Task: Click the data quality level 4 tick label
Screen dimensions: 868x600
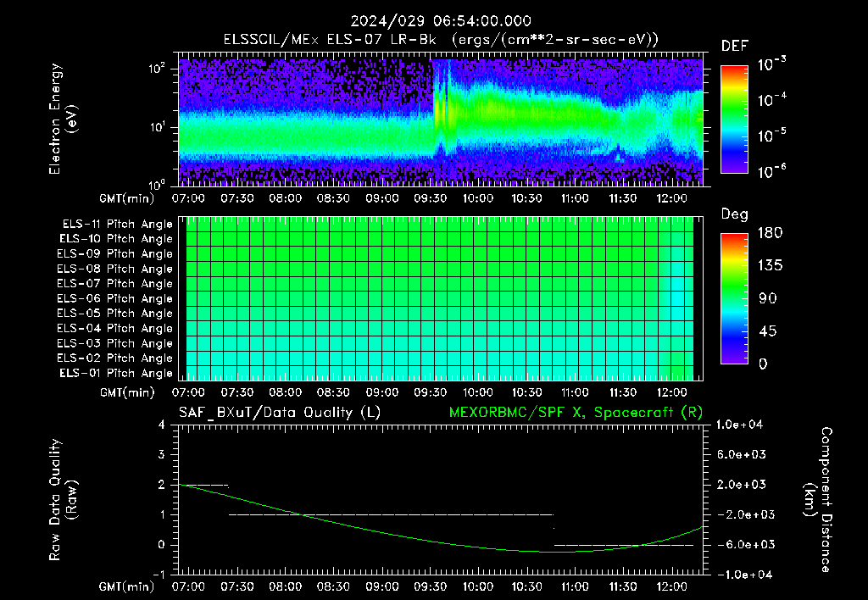Action: 162,425
